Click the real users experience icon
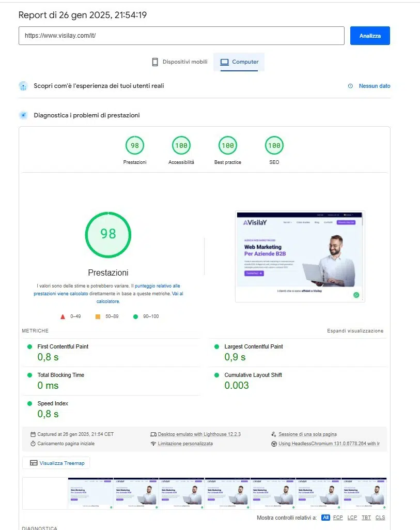This screenshot has width=420, height=530. pyautogui.click(x=23, y=86)
